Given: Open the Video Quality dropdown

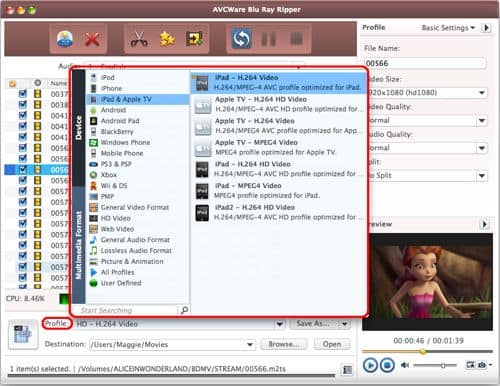Looking at the screenshot, I should [x=482, y=120].
